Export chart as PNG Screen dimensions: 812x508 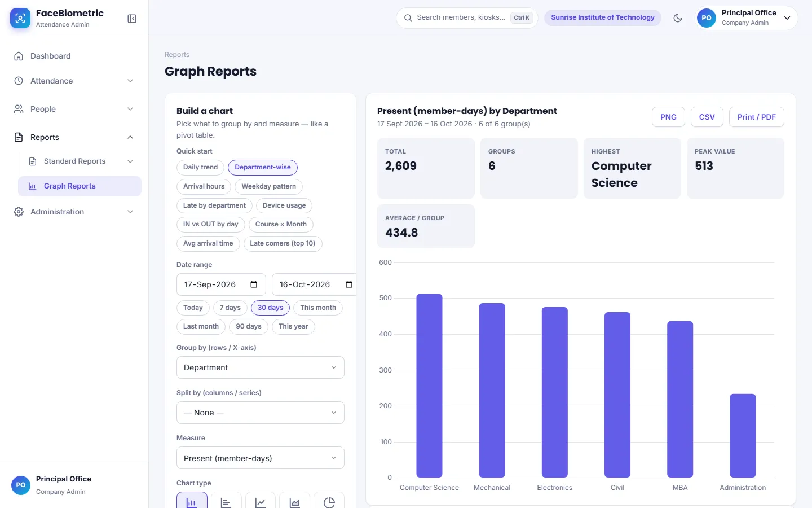(x=668, y=117)
